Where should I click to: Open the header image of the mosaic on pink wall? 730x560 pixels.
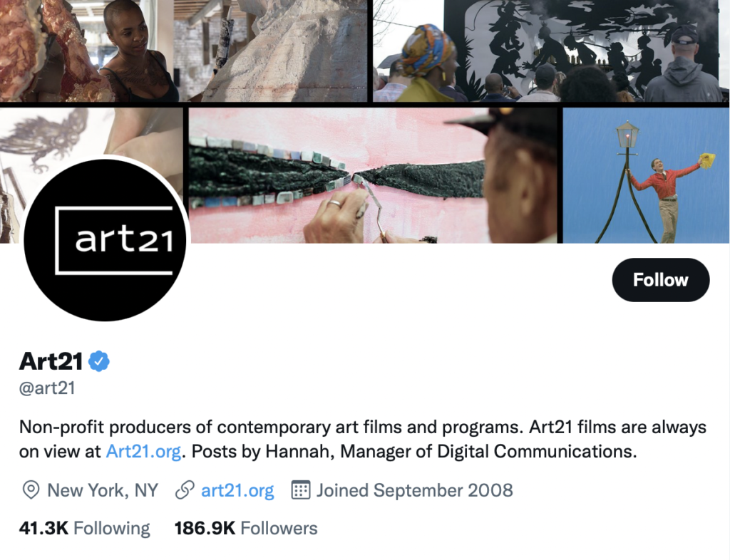point(373,175)
